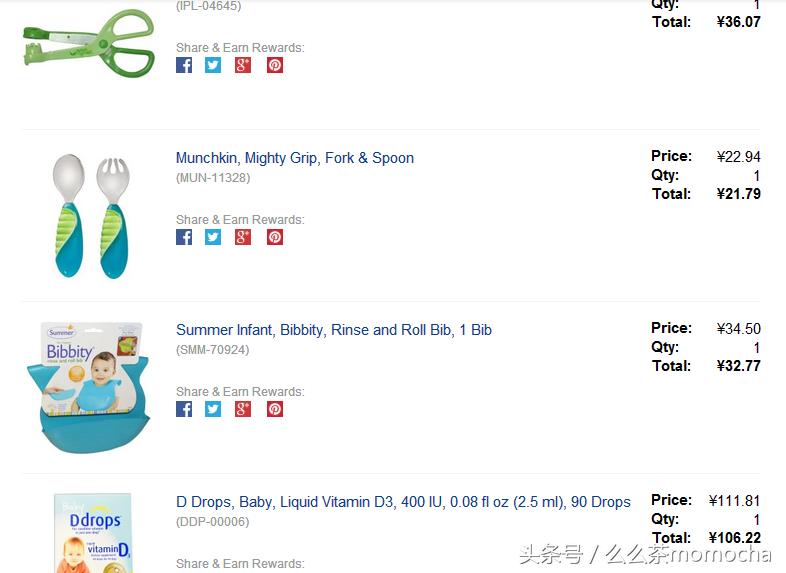Tweet the Summer Infant Bibbity bib
Screen dimensions: 786x573
point(213,409)
